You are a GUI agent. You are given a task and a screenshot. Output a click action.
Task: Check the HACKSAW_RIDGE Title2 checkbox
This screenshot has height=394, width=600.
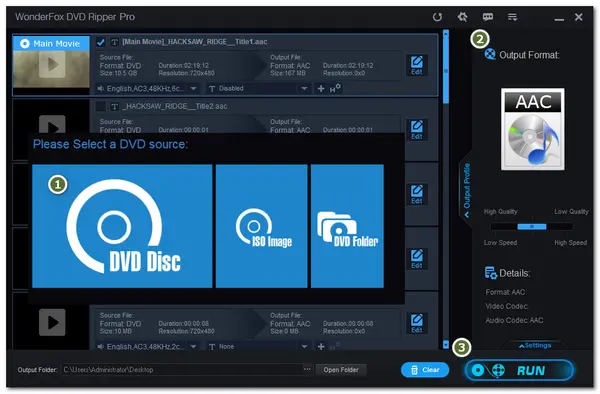(101, 106)
